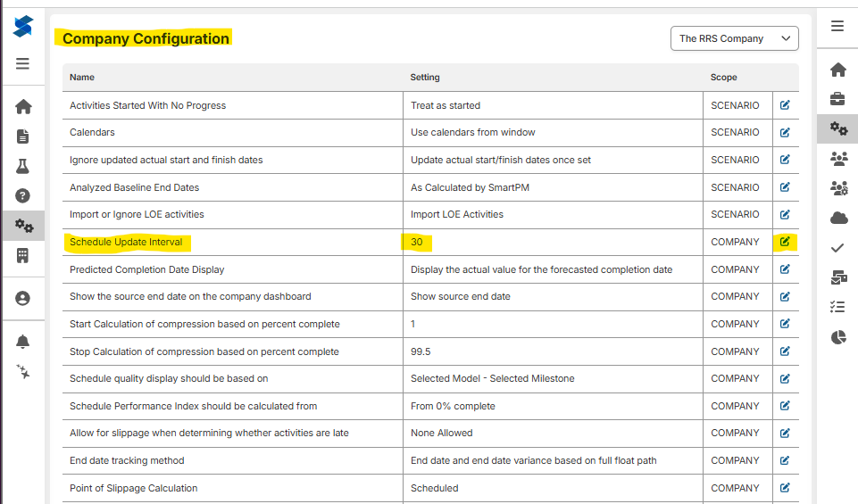Open the checkmark icon in right sidebar
Viewport: 858px width, 504px height.
(x=837, y=248)
